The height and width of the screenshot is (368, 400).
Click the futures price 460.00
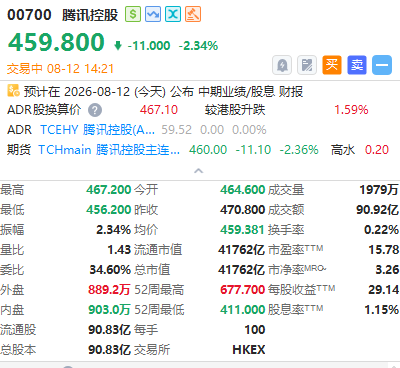point(208,150)
